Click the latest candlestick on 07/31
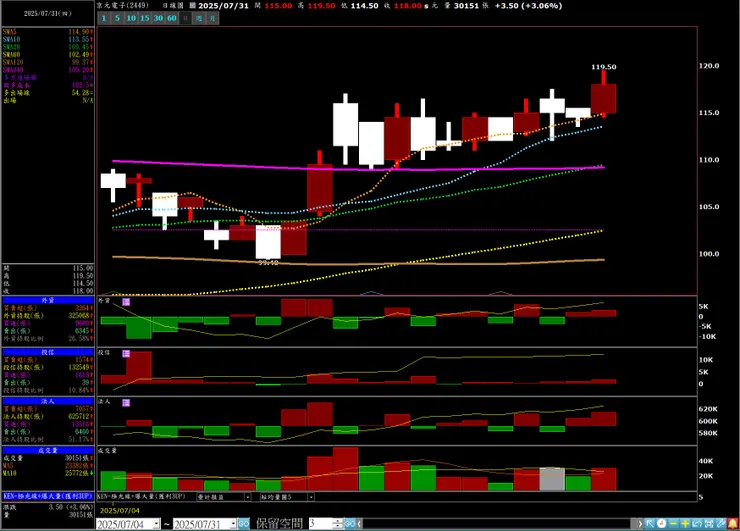This screenshot has height=531, width=740. (604, 98)
